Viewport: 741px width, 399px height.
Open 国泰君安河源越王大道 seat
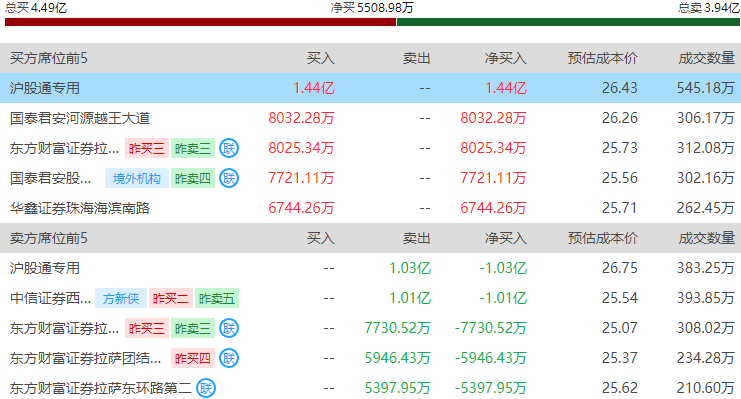[x=370, y=118]
